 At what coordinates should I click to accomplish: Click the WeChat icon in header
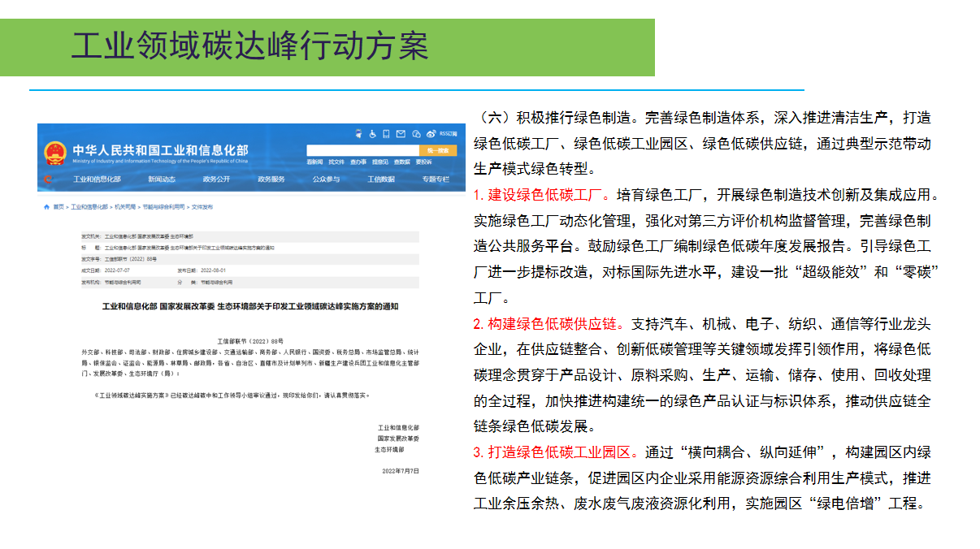point(415,133)
